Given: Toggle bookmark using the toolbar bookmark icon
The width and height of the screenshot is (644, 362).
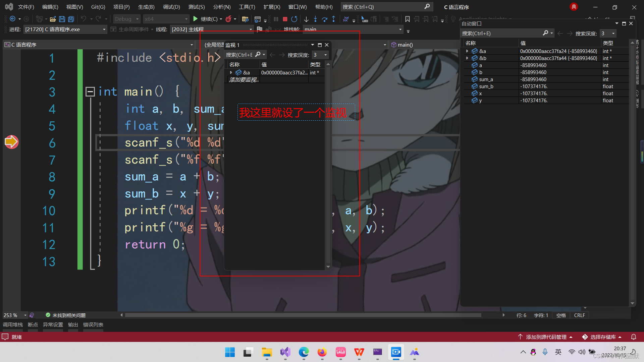Looking at the screenshot, I should tap(407, 19).
